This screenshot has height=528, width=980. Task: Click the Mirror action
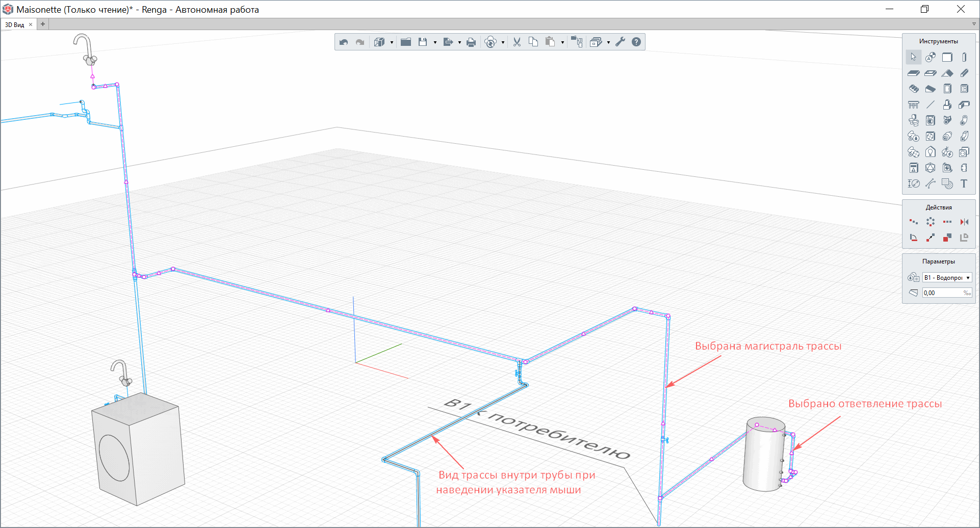964,222
